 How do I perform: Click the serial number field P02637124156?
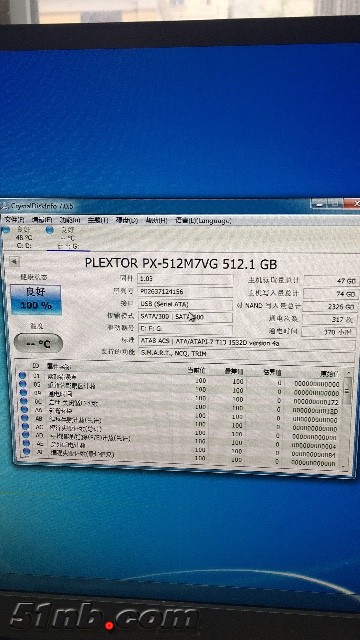185,291
